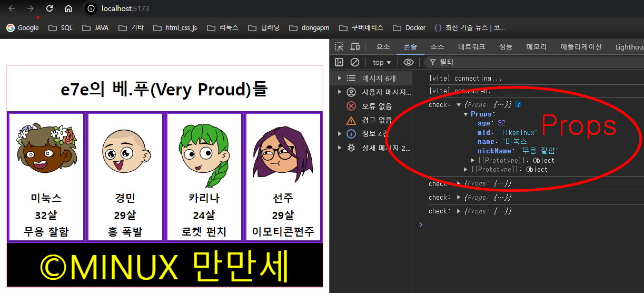Click the 로켓 펀치 nickname text
Image resolution: width=644 pixels, height=293 pixels.
(204, 232)
